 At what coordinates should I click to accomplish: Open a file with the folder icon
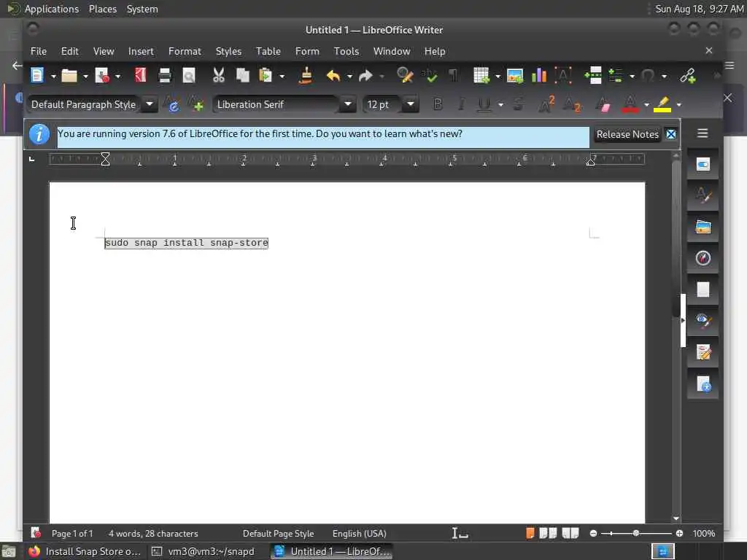coord(69,75)
